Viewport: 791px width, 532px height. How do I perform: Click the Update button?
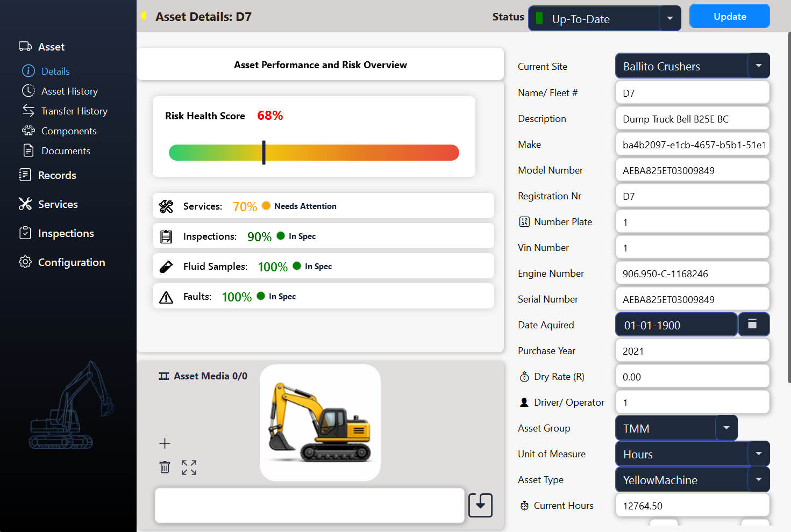(730, 16)
